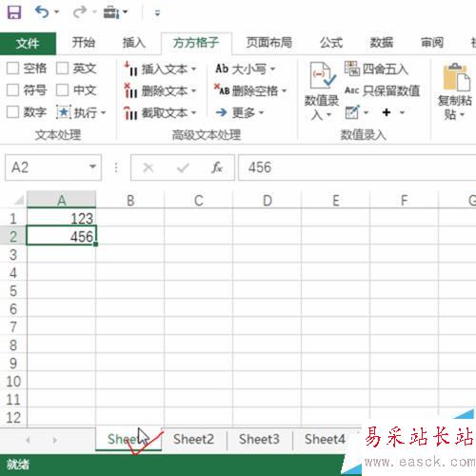The width and height of the screenshot is (476, 476).
Task: Expand the 数值录入 button dropdown arrow
Action: click(x=329, y=115)
